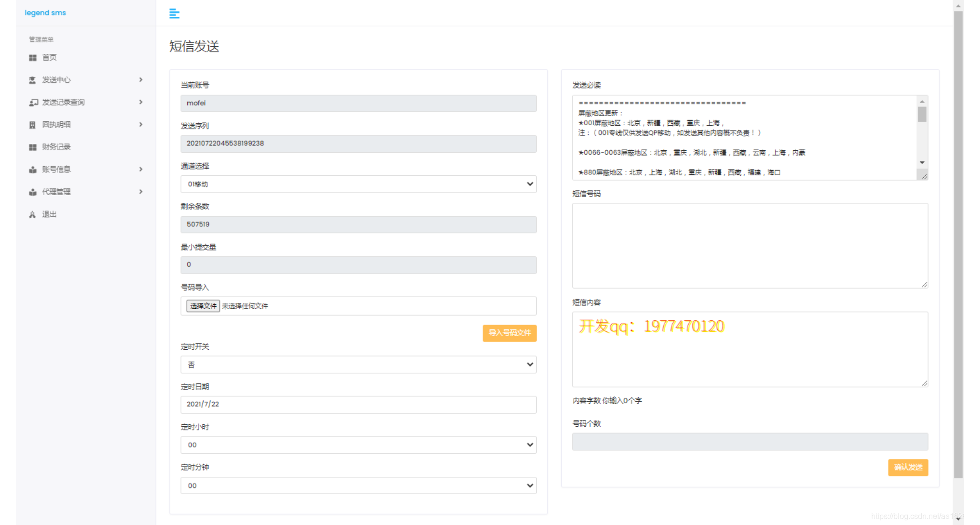Screen dimensions: 980x525
Task: Click the 账号信息 sidebar icon
Action: (33, 170)
